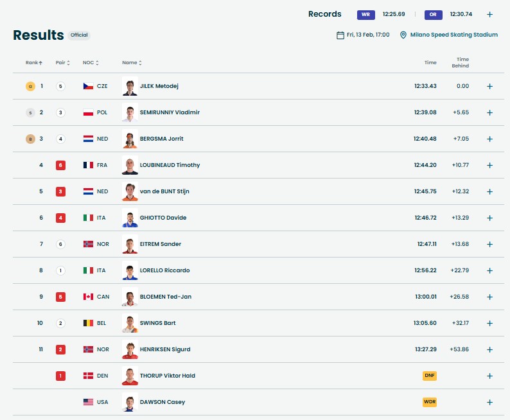The height and width of the screenshot is (420, 510).
Task: Sort results by Name column header
Action: 132,63
